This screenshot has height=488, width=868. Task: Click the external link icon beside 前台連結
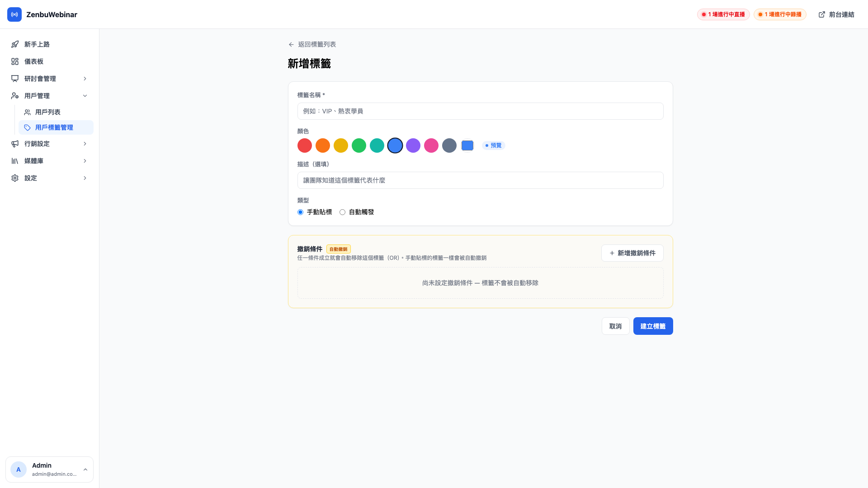[822, 14]
